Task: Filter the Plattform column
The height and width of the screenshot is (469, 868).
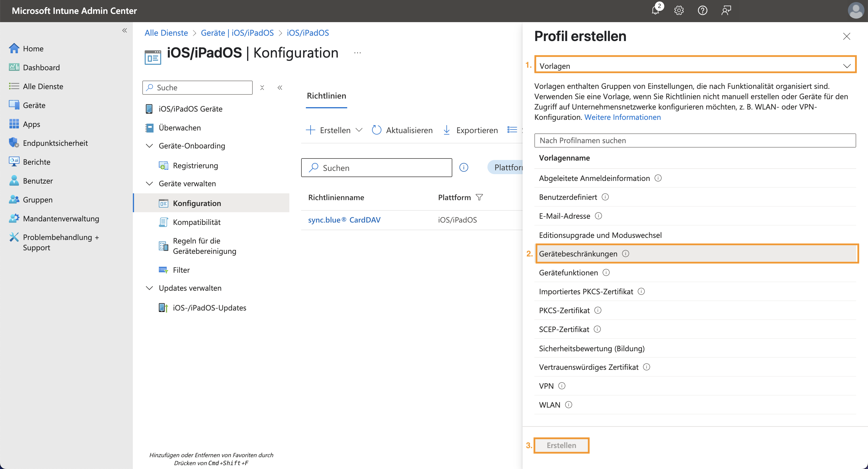Action: 479,197
